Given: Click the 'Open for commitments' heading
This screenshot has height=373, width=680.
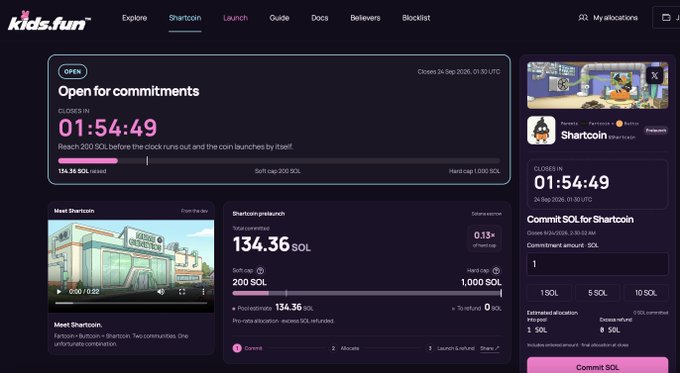Looking at the screenshot, I should (x=129, y=91).
